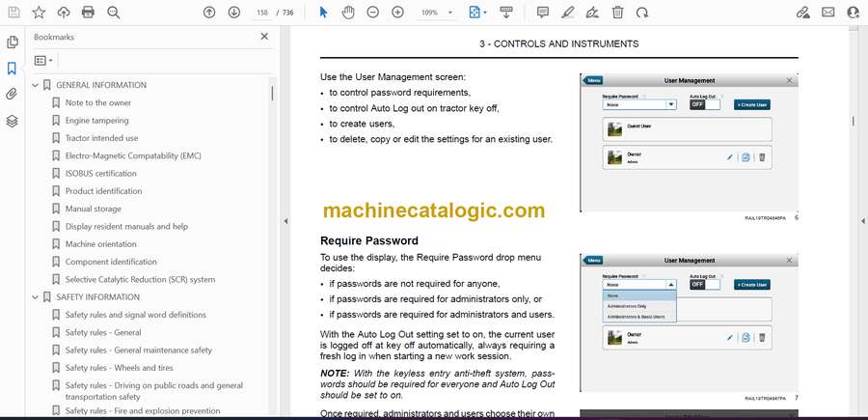
Task: Add document to starred favorites
Action: [39, 13]
